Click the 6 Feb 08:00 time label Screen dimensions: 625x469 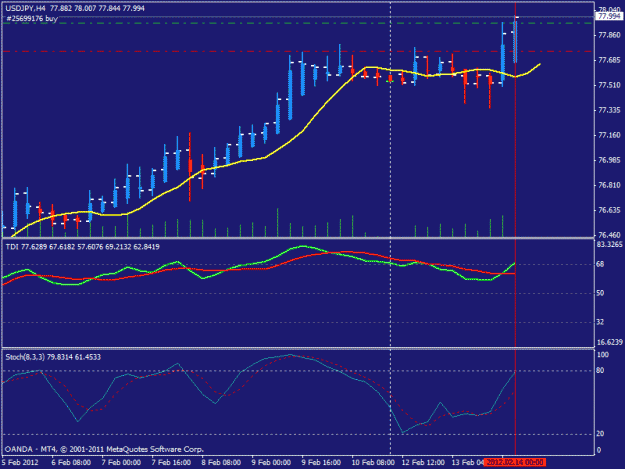coord(71,463)
